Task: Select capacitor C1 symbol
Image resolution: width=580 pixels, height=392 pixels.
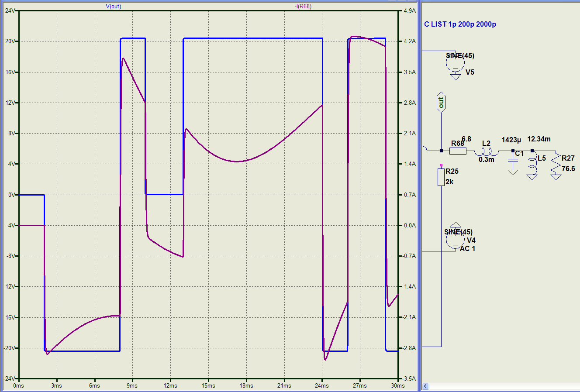Action: click(x=513, y=160)
